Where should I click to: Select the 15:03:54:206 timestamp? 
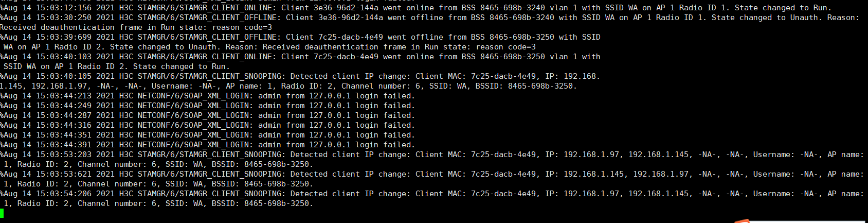click(64, 194)
